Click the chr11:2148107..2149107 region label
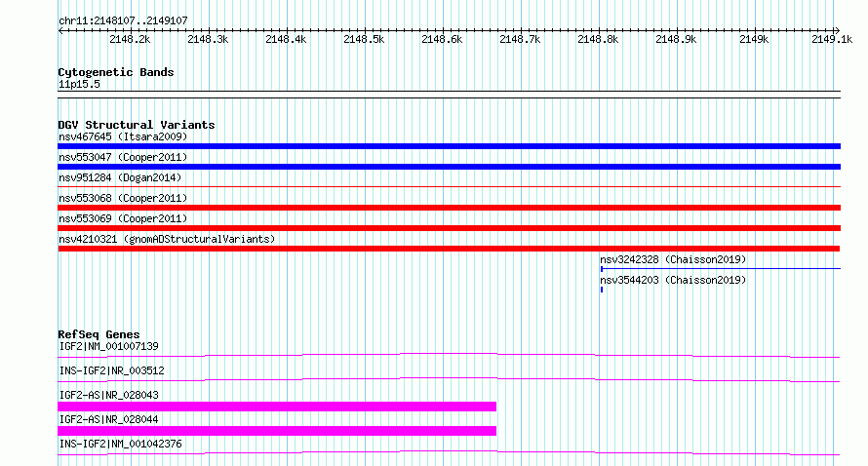The height and width of the screenshot is (466, 868). pos(124,20)
